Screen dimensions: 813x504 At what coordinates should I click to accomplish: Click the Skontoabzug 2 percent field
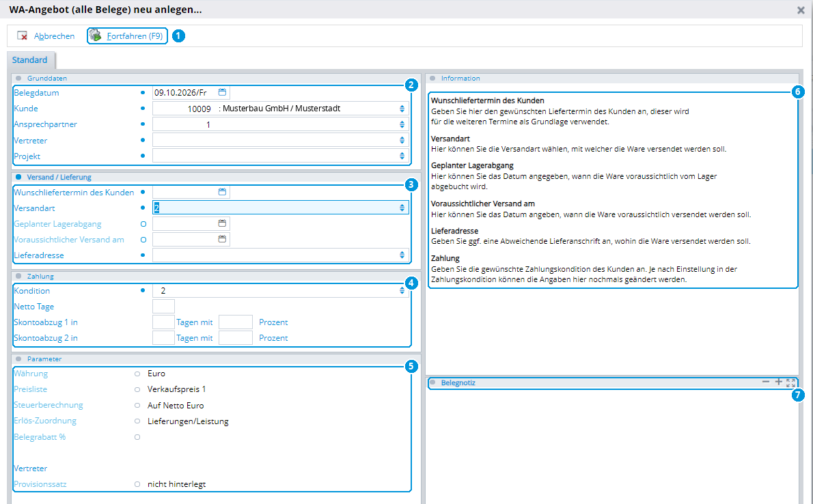pyautogui.click(x=236, y=337)
